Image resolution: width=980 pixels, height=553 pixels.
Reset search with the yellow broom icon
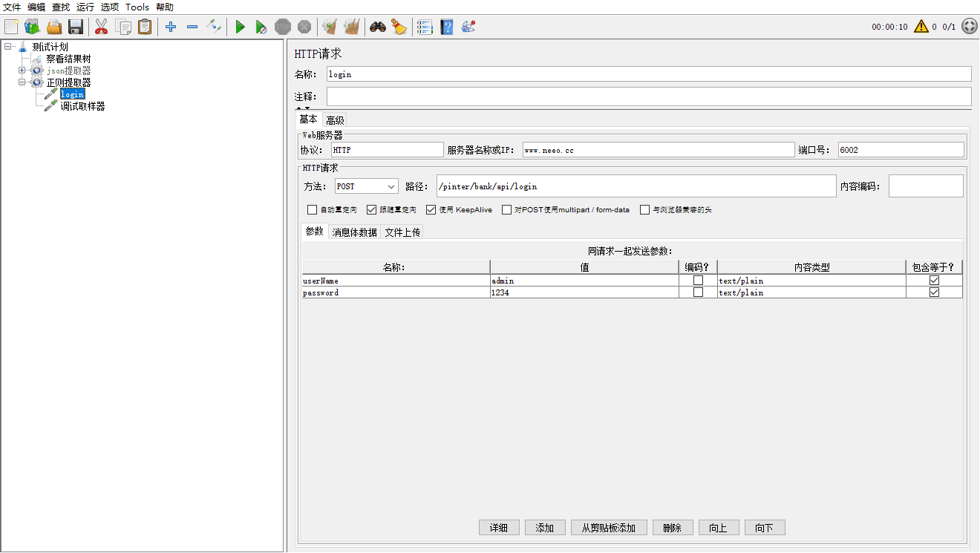pyautogui.click(x=399, y=27)
